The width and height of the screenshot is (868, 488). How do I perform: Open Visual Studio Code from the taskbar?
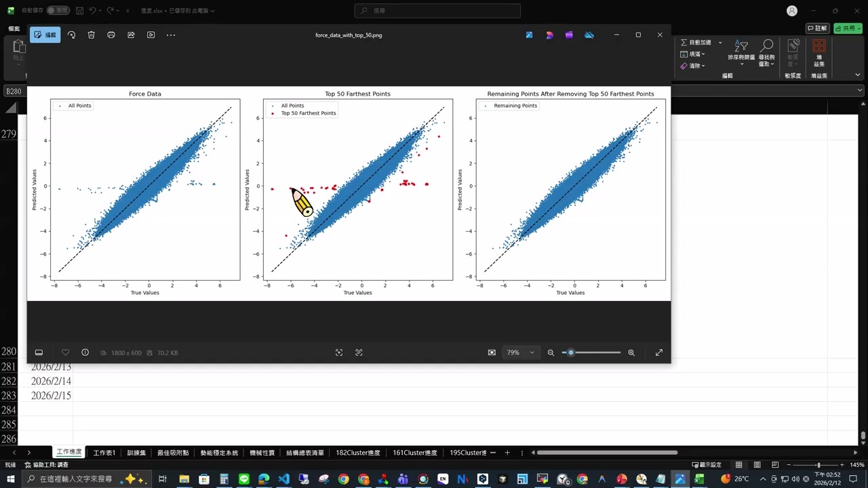point(283,479)
